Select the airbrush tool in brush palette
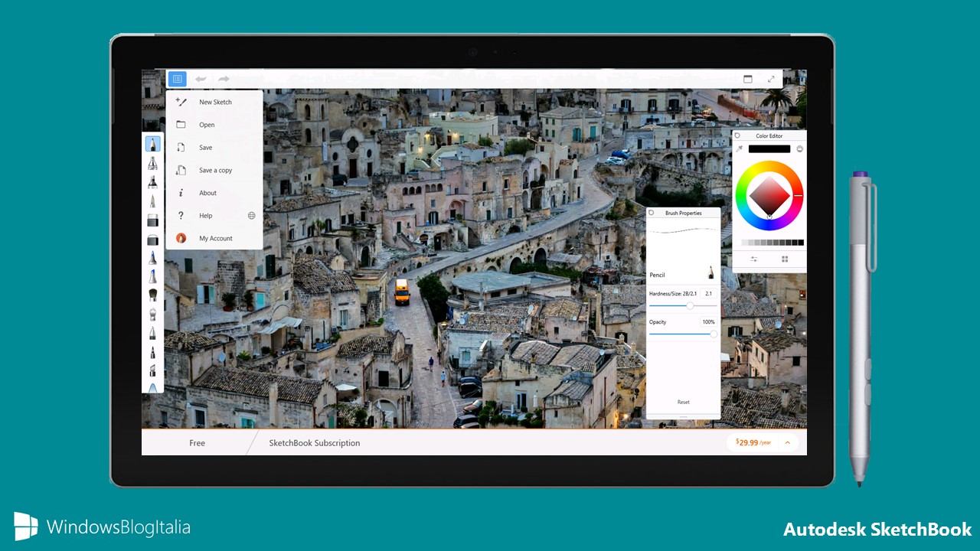The height and width of the screenshot is (551, 980). click(x=153, y=163)
